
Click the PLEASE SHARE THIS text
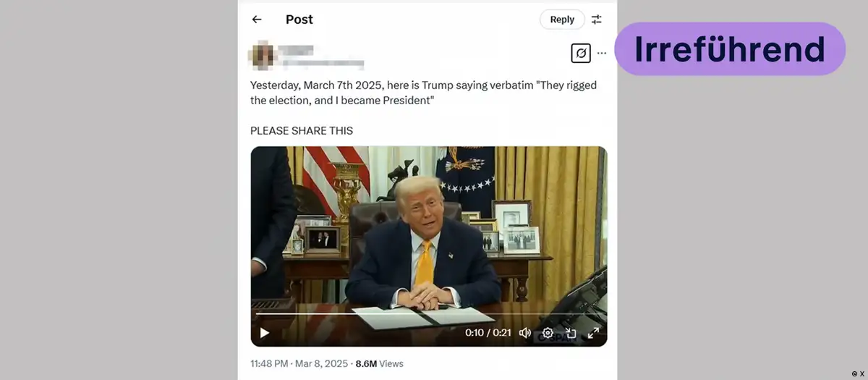coord(302,130)
